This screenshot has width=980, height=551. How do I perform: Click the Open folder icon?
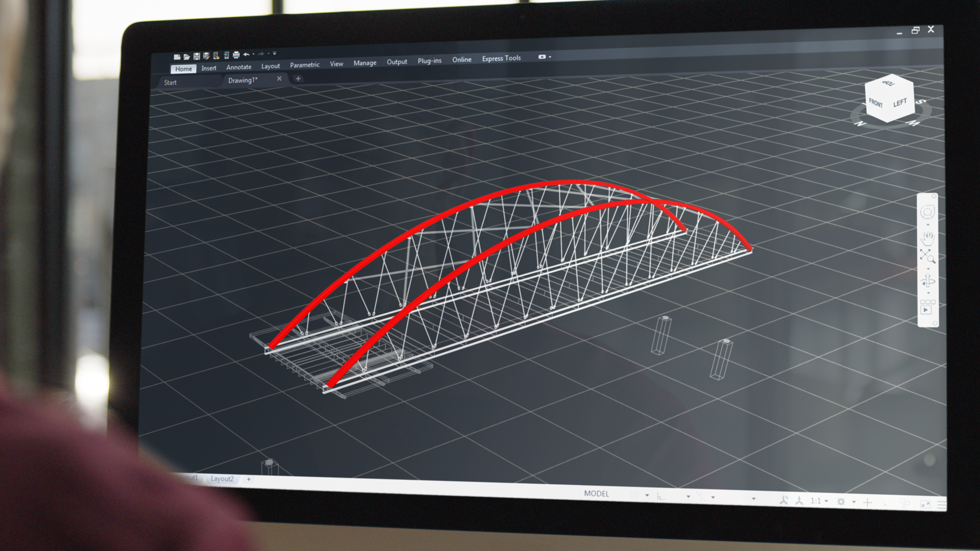[x=187, y=57]
